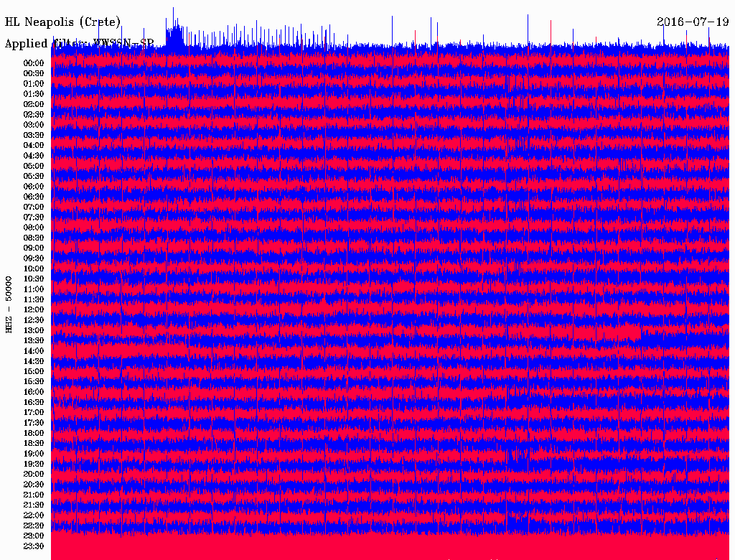
Task: Click the '14:30' time label
Action: (34, 361)
